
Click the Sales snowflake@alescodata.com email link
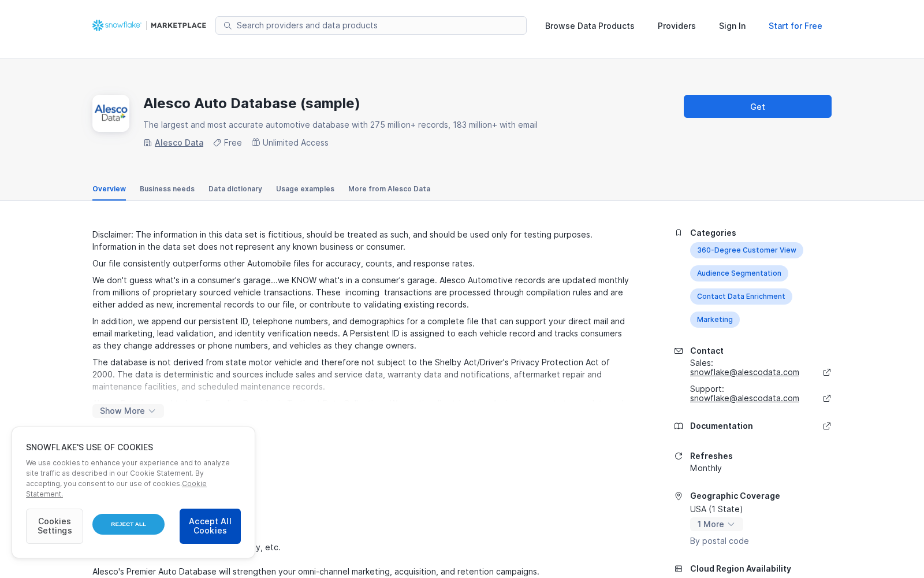pos(744,372)
